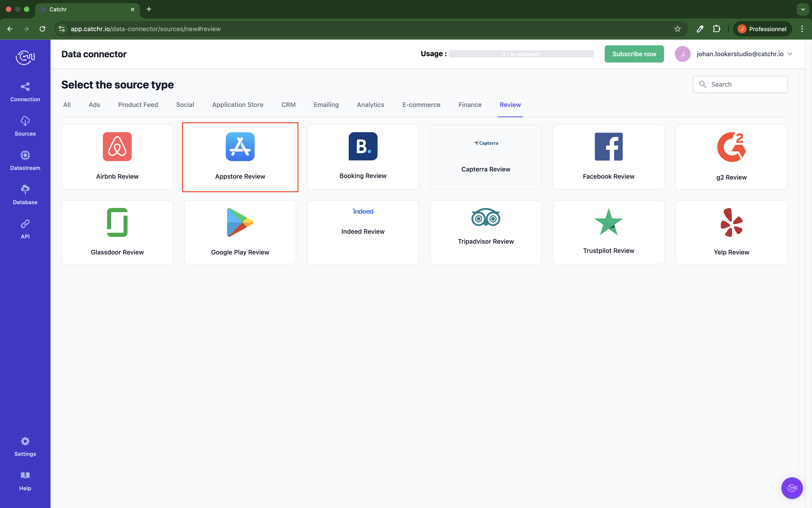Switch to the Application Store tab

(x=238, y=105)
